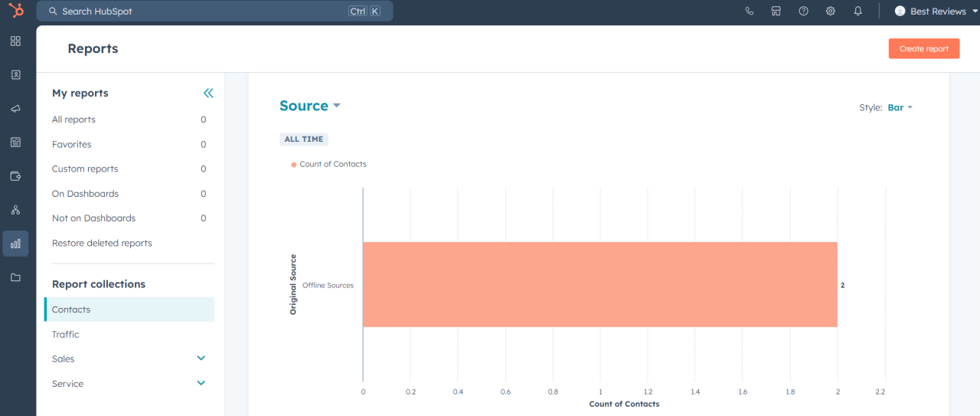Click Restore deleted reports link
980x416 pixels.
(102, 243)
